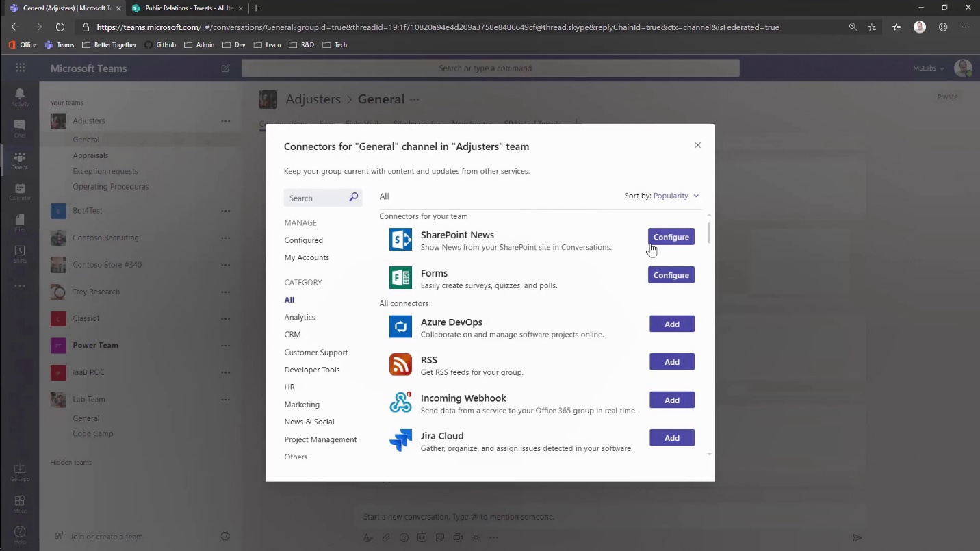The height and width of the screenshot is (551, 980).
Task: Open Shifts in Teams sidebar
Action: (x=20, y=254)
